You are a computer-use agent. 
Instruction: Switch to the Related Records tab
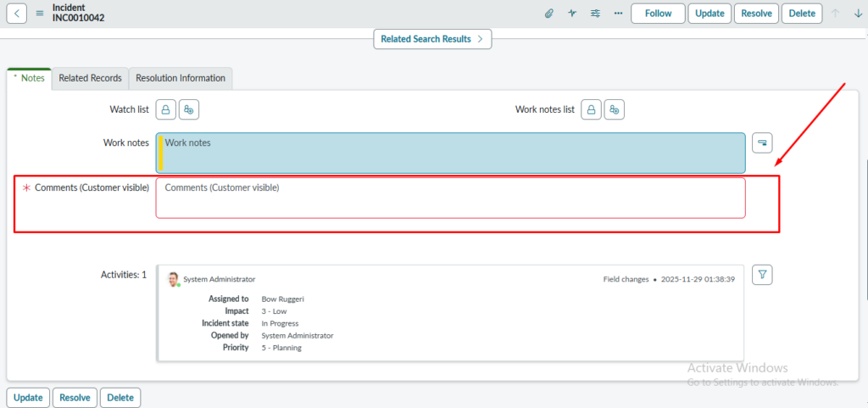90,78
